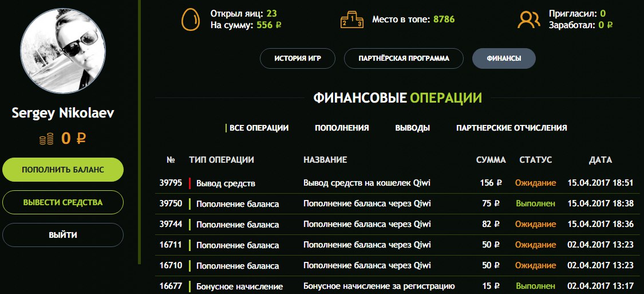The width and height of the screenshot is (644, 294).
Task: Click operation number 39744
Action: [x=171, y=224]
